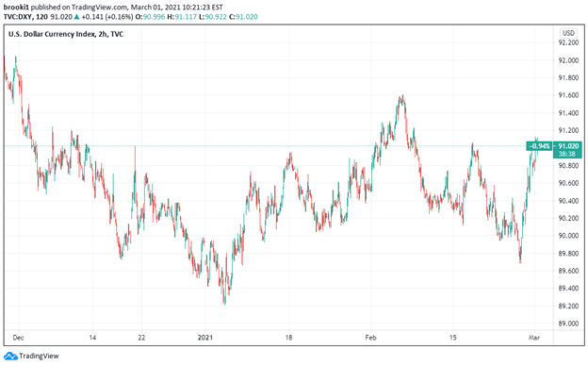The width and height of the screenshot is (588, 366).
Task: Click the green up-arrow change indicator
Action: pyautogui.click(x=77, y=17)
